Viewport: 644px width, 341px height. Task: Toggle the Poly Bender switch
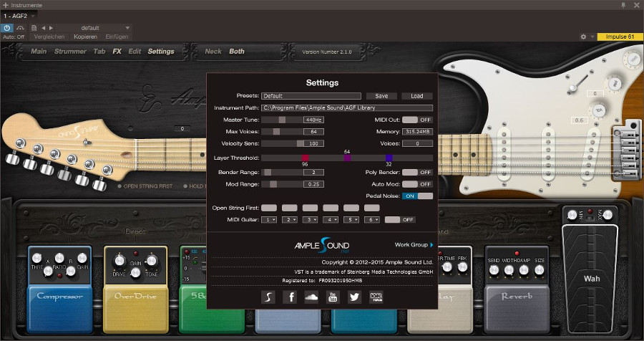[x=417, y=173]
